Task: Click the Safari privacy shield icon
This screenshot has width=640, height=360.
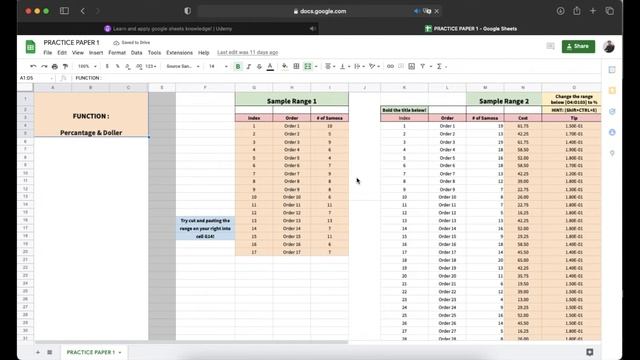Action: point(187,11)
